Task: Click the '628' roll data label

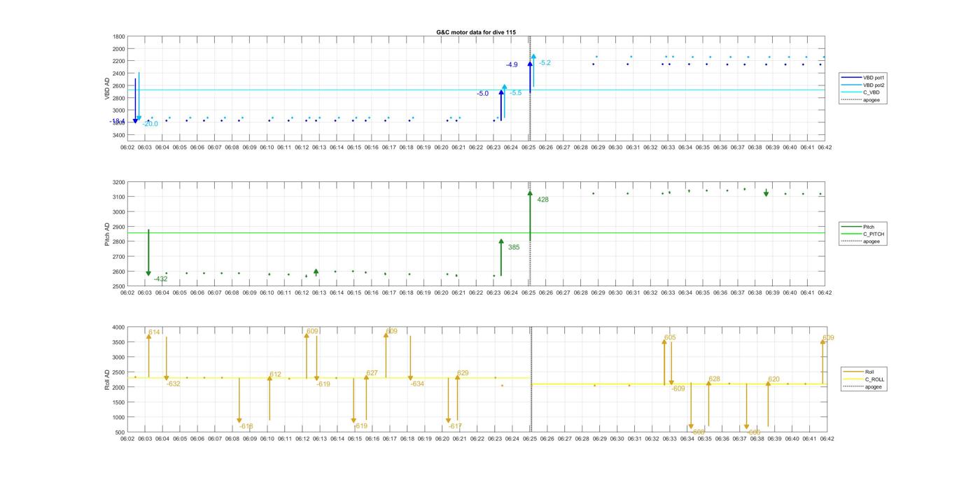Action: (x=714, y=379)
